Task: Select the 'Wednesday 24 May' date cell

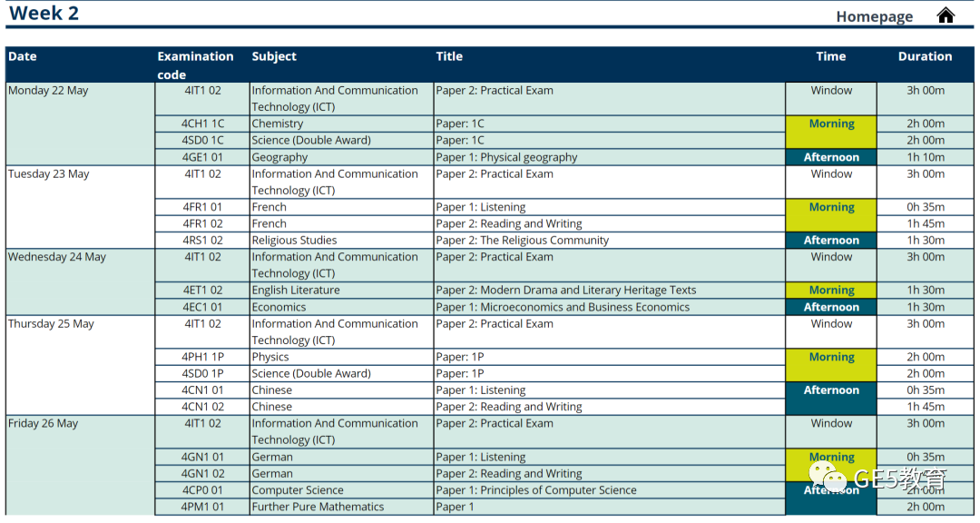Action: pyautogui.click(x=80, y=282)
